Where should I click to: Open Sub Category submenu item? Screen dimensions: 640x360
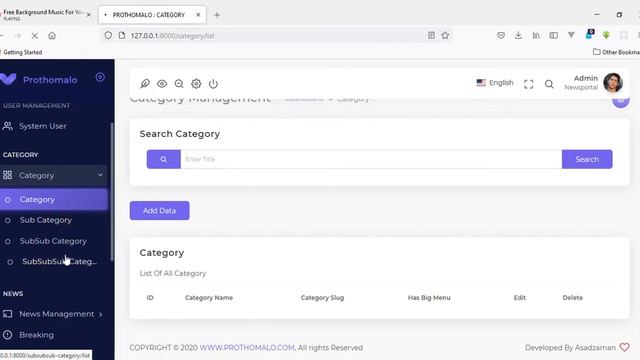tap(45, 220)
